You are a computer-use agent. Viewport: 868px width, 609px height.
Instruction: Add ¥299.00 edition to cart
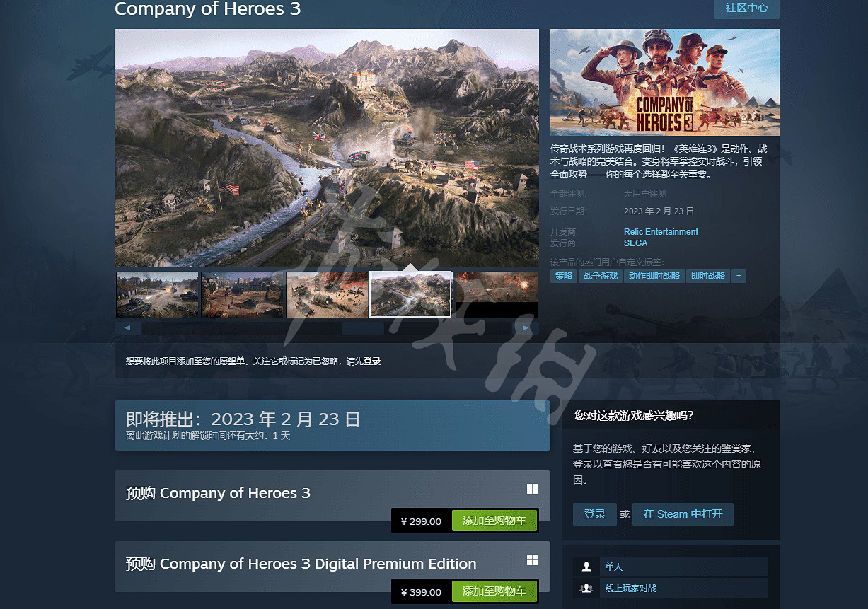click(x=494, y=521)
